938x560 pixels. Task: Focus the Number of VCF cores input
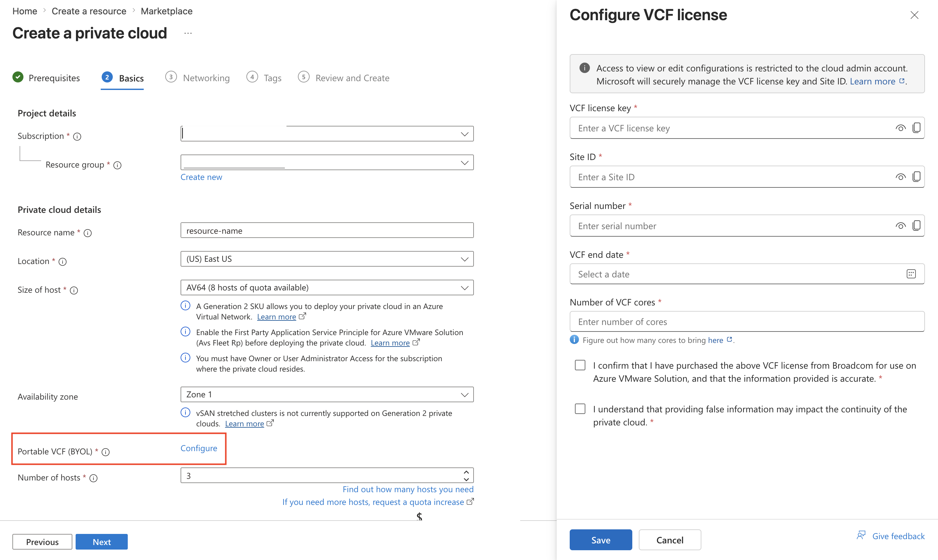click(747, 321)
